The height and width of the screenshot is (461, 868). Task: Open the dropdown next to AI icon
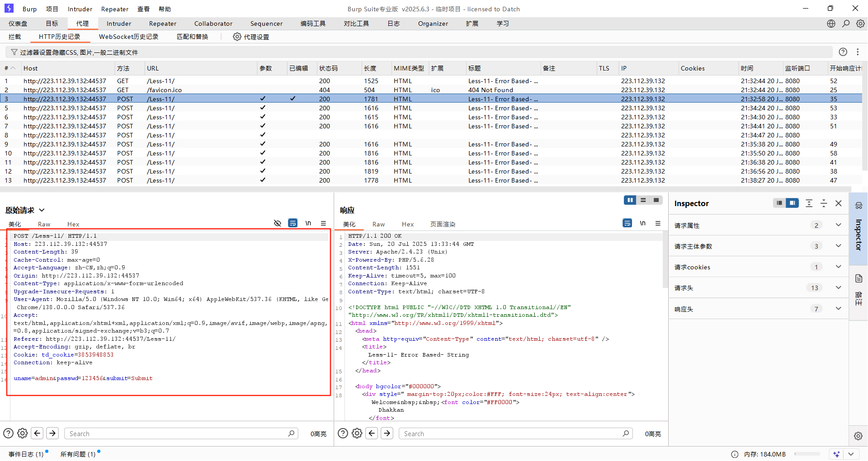click(x=851, y=454)
